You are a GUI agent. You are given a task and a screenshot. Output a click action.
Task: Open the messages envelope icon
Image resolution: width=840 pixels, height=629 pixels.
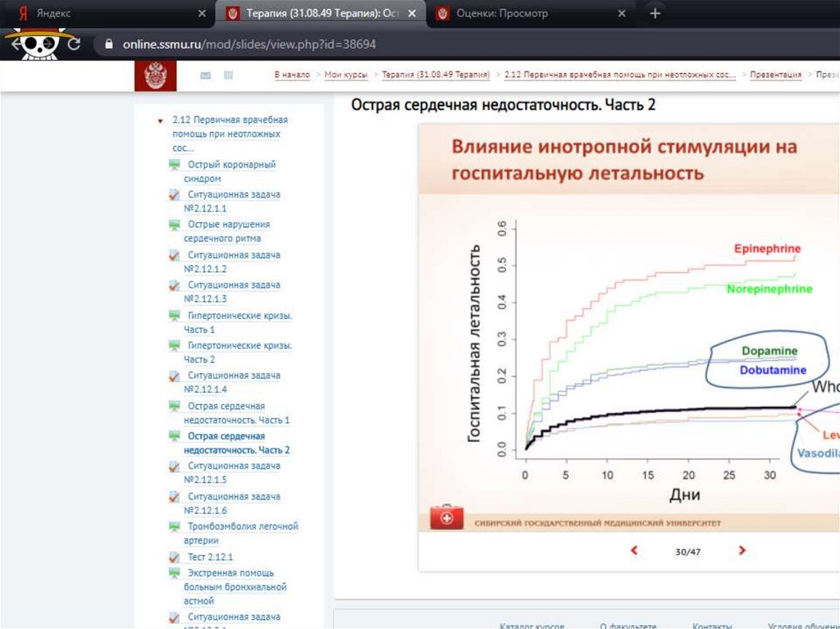(205, 75)
